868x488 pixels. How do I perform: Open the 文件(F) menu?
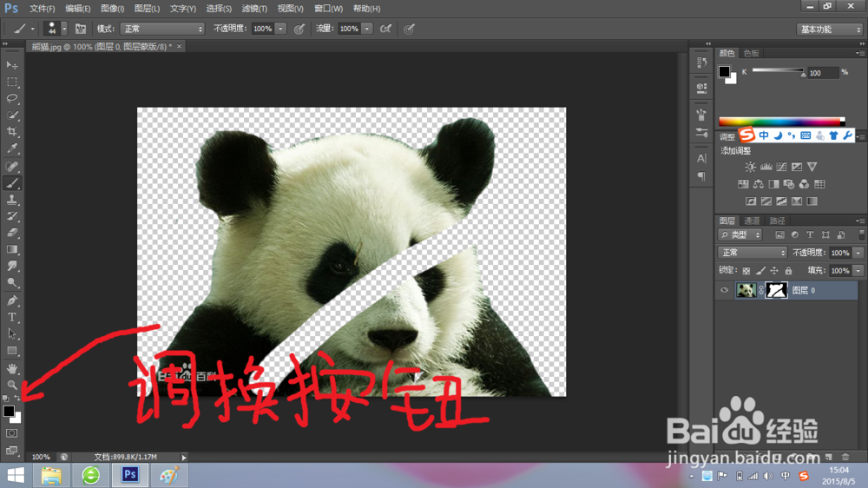tap(42, 9)
